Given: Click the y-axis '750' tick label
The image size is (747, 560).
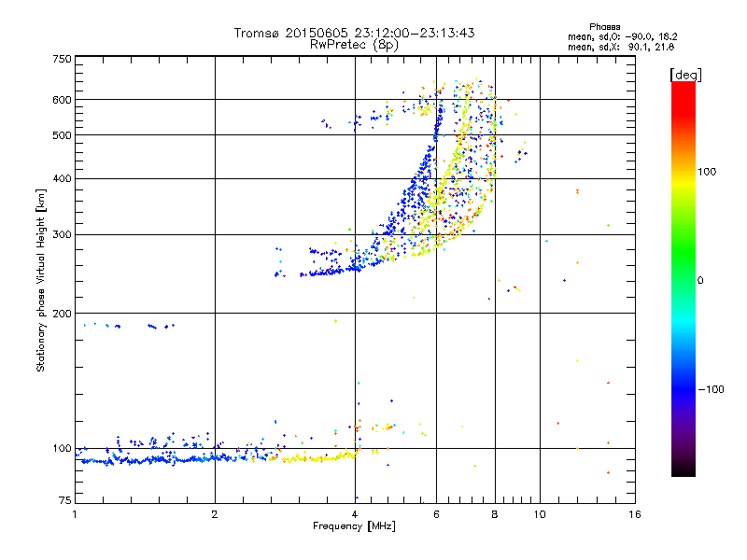Looking at the screenshot, I should (62, 59).
